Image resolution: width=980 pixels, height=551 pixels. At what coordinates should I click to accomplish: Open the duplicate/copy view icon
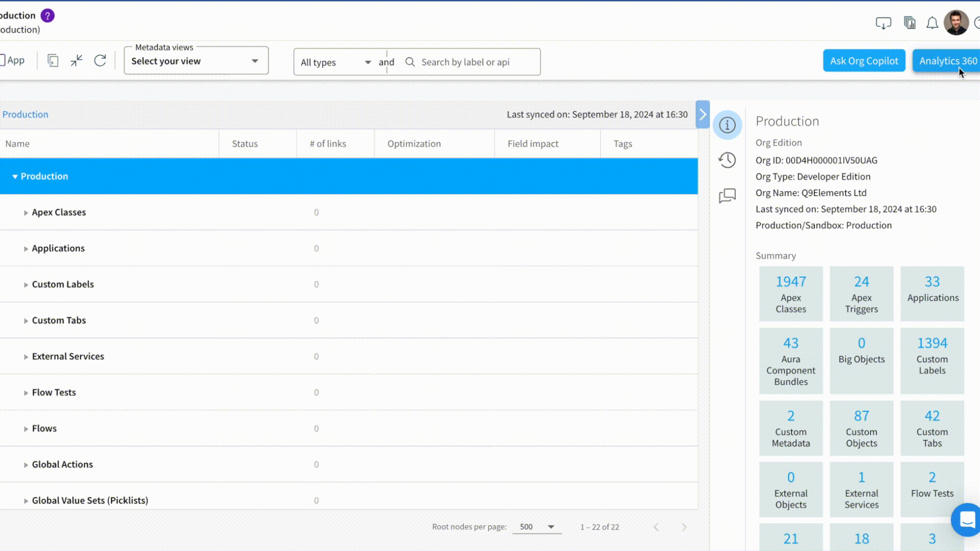click(x=53, y=60)
